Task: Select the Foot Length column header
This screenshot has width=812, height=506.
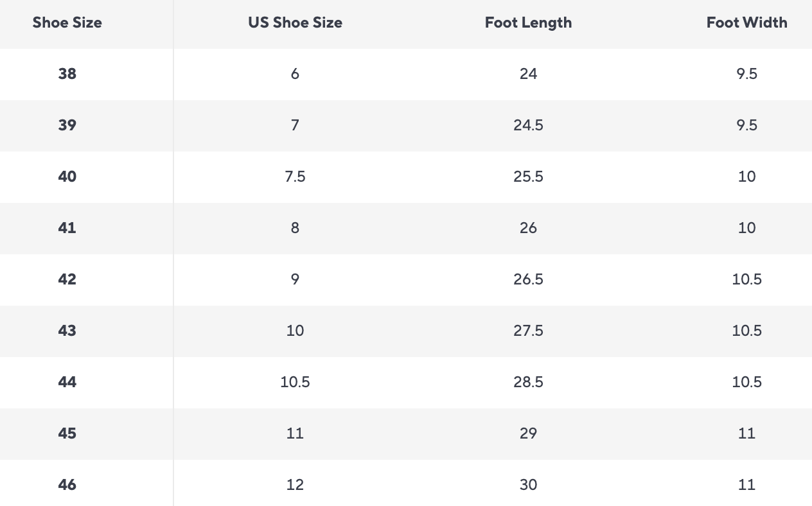Action: pos(528,22)
